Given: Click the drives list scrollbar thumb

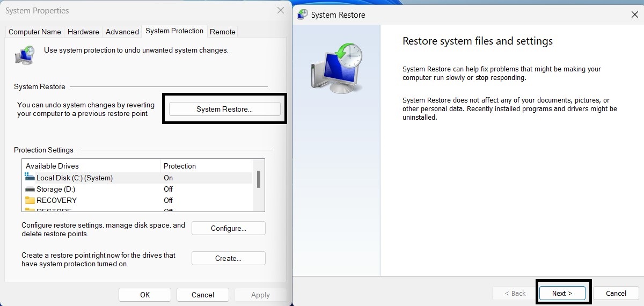Looking at the screenshot, I should pos(259,179).
